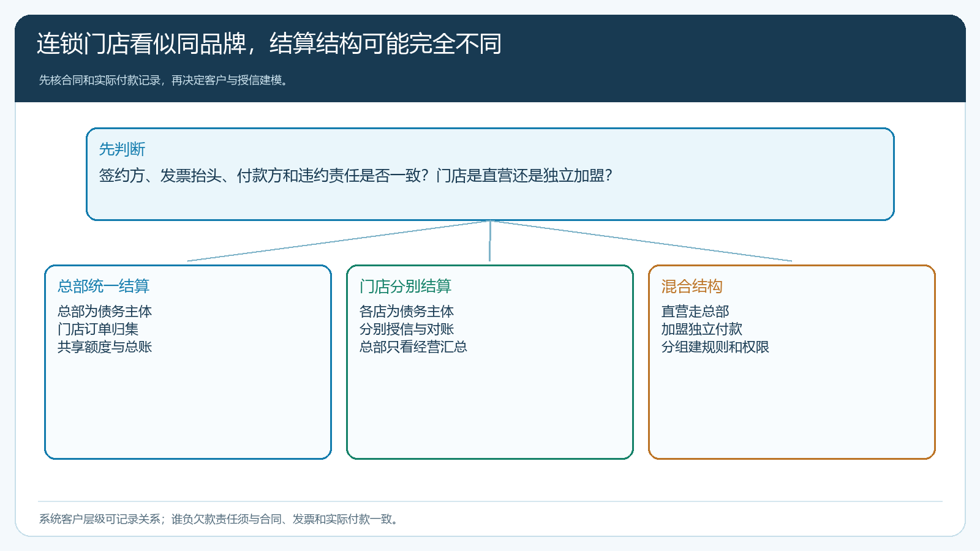
Task: Click the line 门店订单归集
Action: [x=98, y=329]
